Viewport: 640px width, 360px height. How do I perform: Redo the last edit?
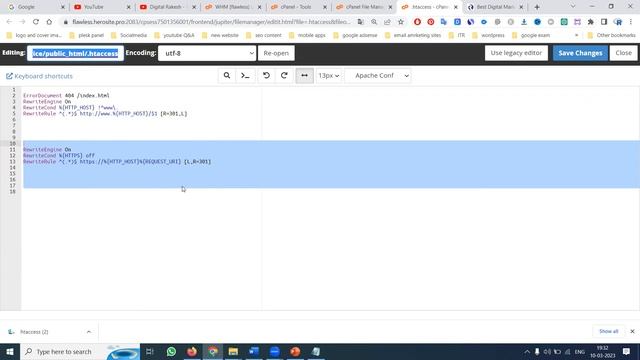(x=284, y=76)
